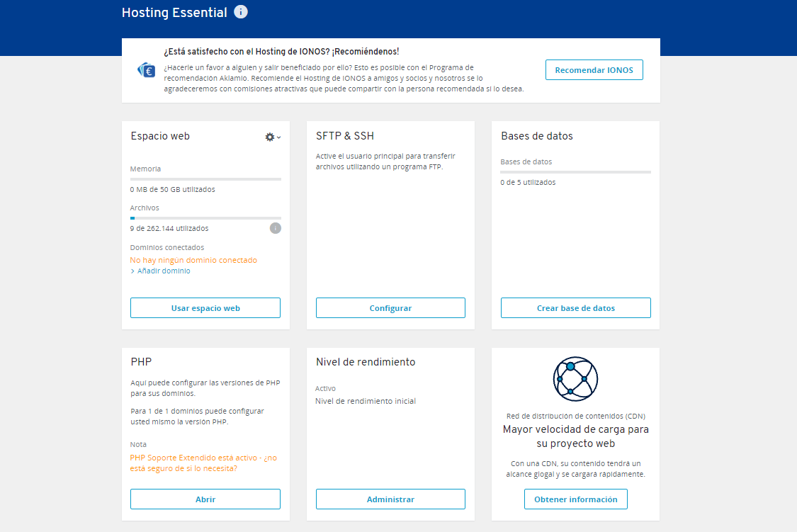Click the Nivel de rendimiento card heading

(366, 362)
